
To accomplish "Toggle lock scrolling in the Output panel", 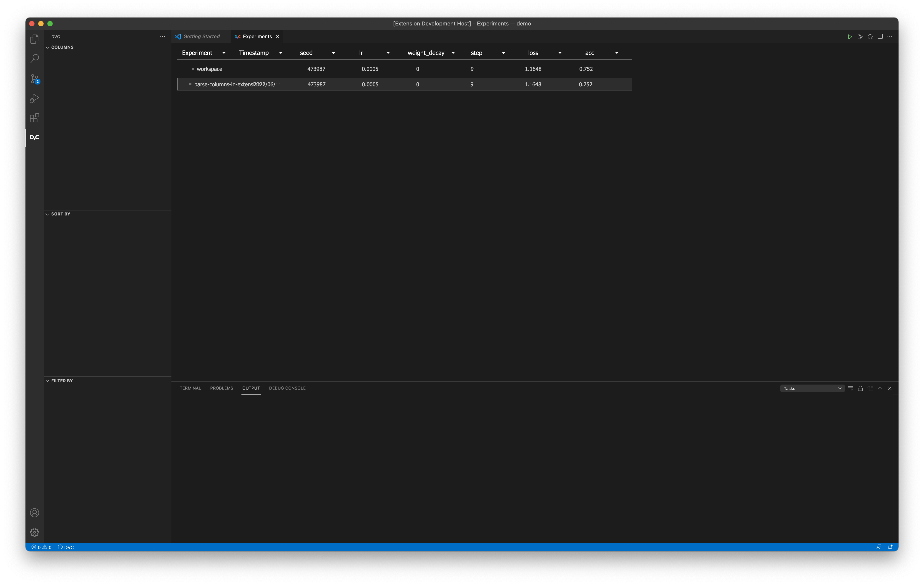I will [860, 388].
